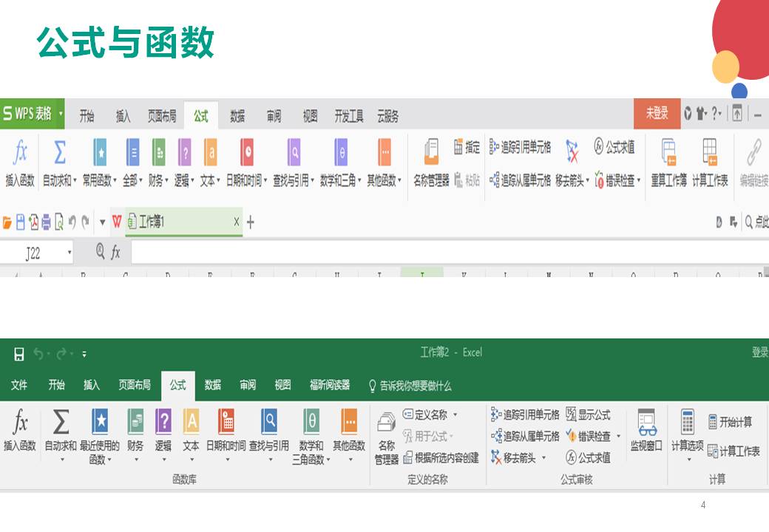This screenshot has width=769, height=532.
Task: Open the WPS name box J22 dropdown
Action: pyautogui.click(x=70, y=253)
